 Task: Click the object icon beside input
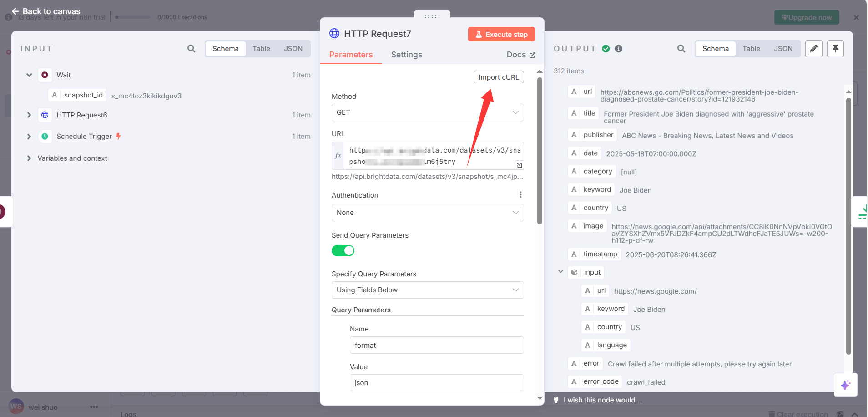tap(575, 272)
